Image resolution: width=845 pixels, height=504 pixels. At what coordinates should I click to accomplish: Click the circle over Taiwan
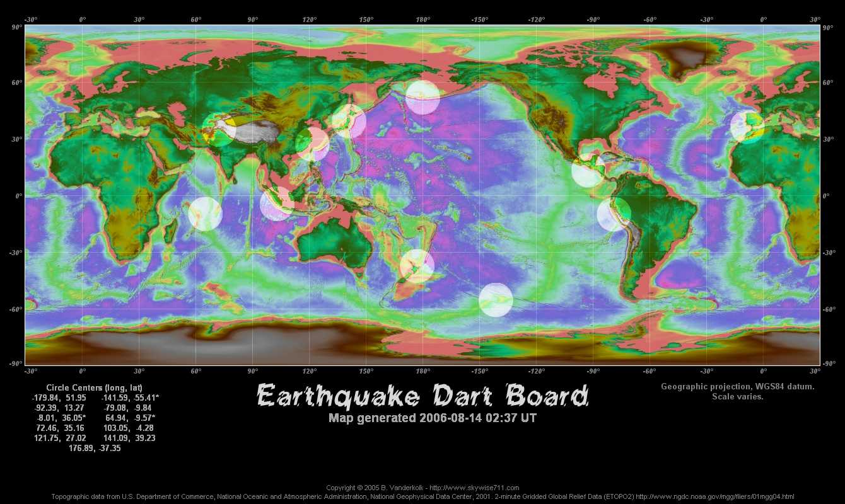tap(312, 144)
